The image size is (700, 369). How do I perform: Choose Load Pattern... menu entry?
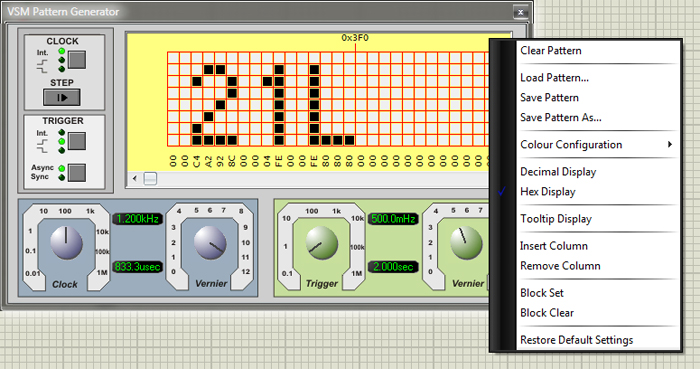click(554, 78)
